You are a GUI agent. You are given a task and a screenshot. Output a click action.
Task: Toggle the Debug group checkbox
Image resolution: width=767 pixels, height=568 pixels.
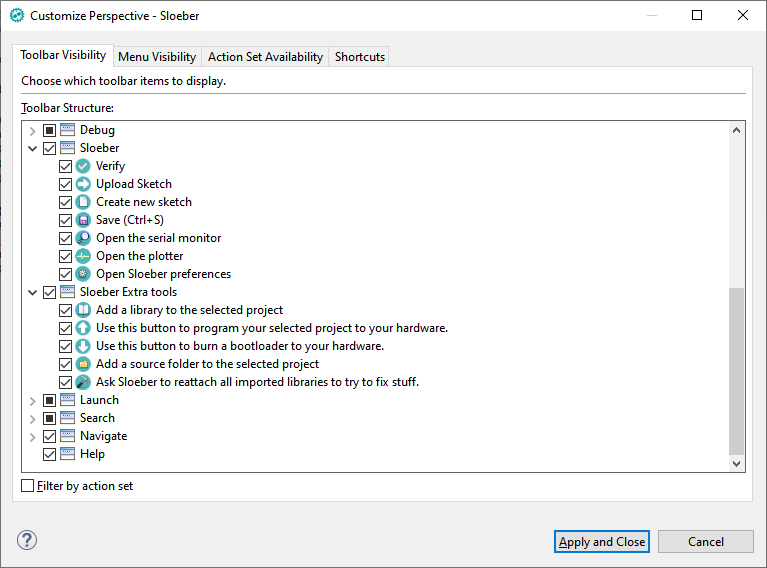(x=49, y=130)
